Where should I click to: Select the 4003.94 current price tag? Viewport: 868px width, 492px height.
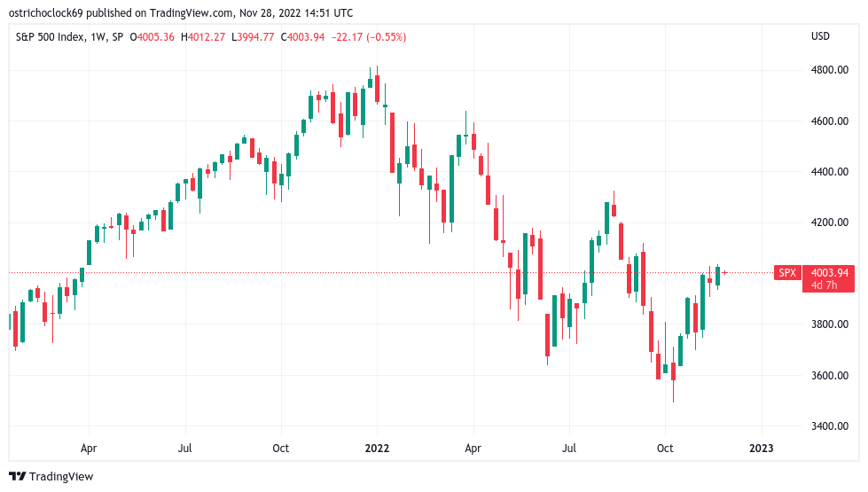click(x=829, y=273)
